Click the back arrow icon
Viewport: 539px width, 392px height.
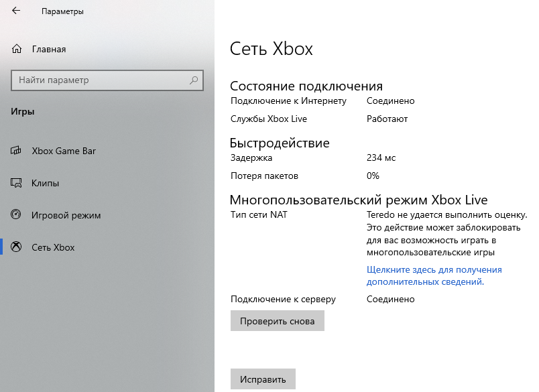point(16,11)
